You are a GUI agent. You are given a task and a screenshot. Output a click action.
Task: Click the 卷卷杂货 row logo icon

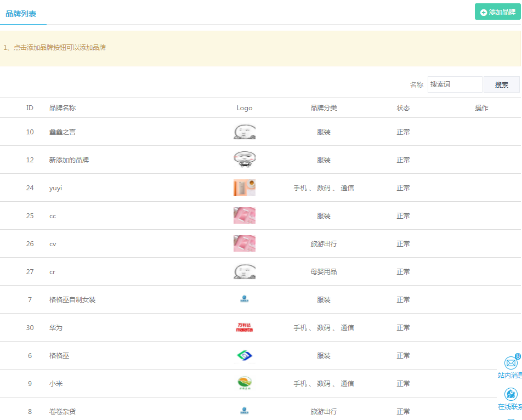click(x=245, y=411)
